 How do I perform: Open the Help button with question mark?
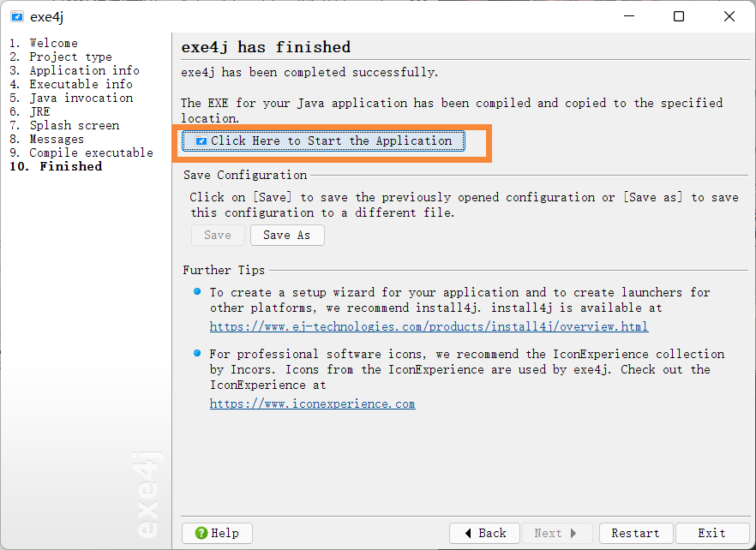pyautogui.click(x=217, y=533)
